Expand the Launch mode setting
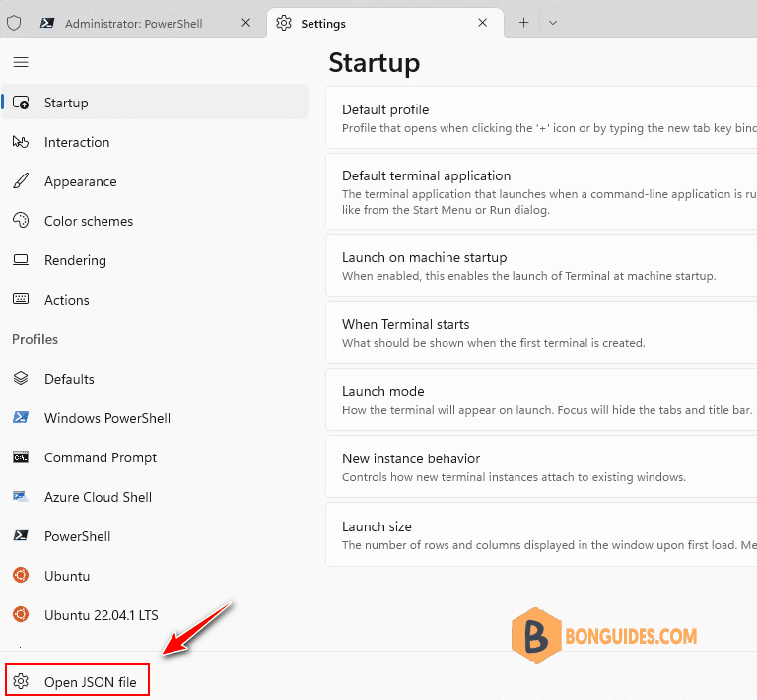This screenshot has height=700, width=757. (541, 399)
